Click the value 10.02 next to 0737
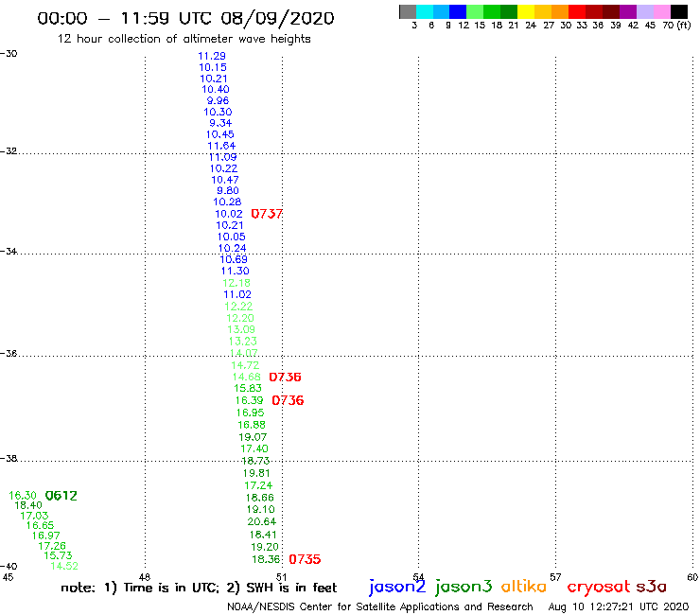Image resolution: width=700 pixels, height=615 pixels. click(x=229, y=215)
